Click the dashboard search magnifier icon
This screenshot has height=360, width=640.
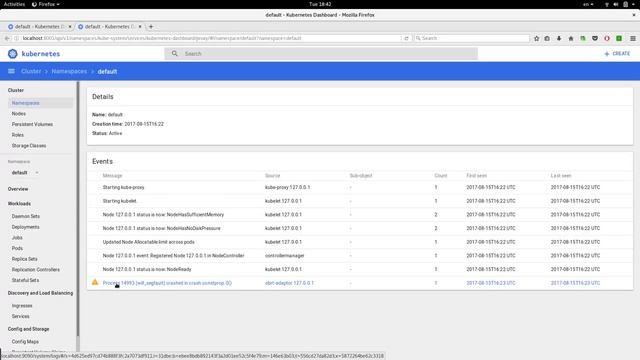(x=175, y=53)
